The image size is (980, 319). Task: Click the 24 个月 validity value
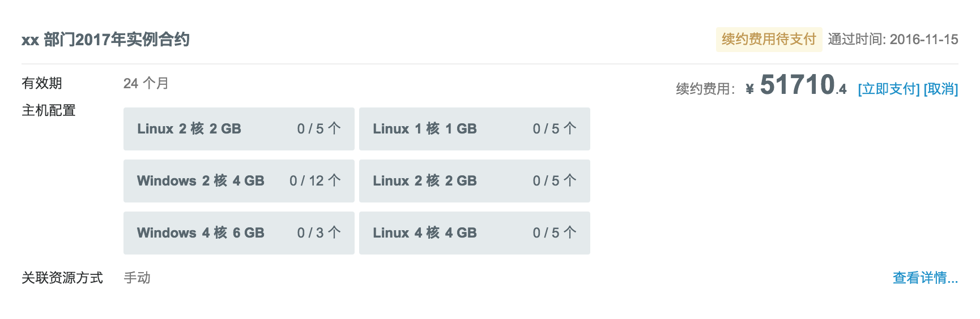(x=146, y=84)
